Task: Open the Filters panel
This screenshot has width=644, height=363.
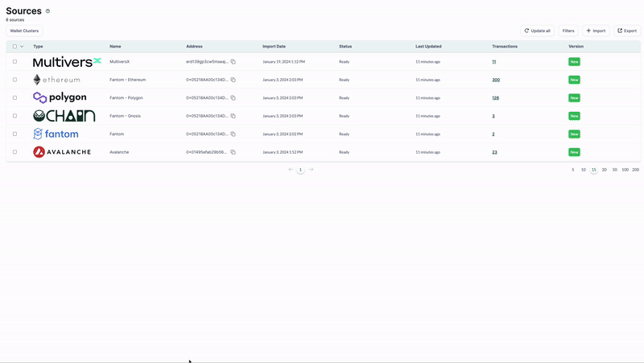Action: pos(568,31)
